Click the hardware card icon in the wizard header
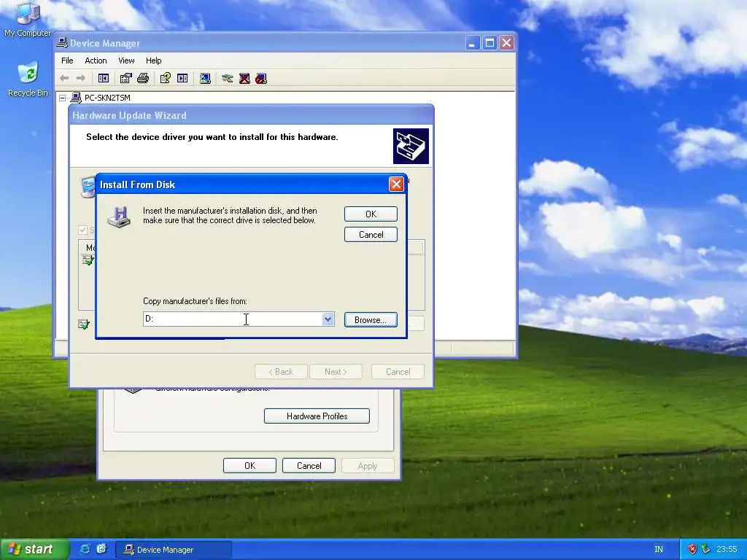This screenshot has width=747, height=560. [x=411, y=146]
